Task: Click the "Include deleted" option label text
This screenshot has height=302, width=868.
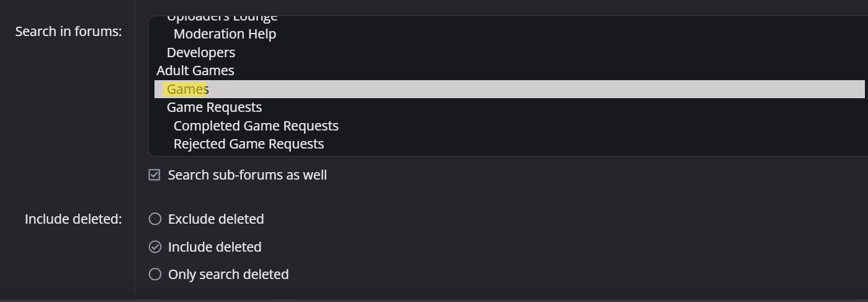Action: click(x=215, y=247)
